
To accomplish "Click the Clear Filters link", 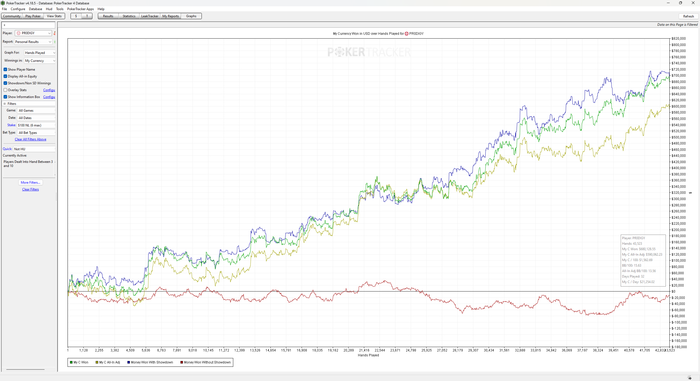I will click(30, 189).
